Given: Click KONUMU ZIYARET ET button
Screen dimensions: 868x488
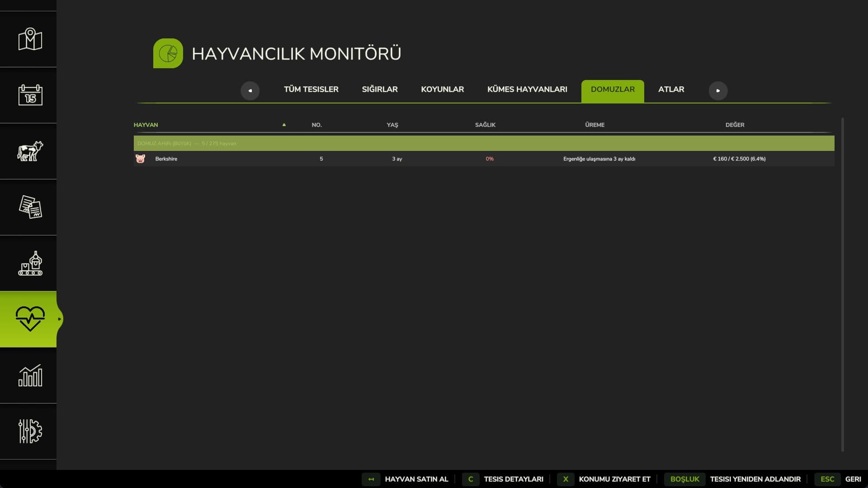Looking at the screenshot, I should 614,479.
